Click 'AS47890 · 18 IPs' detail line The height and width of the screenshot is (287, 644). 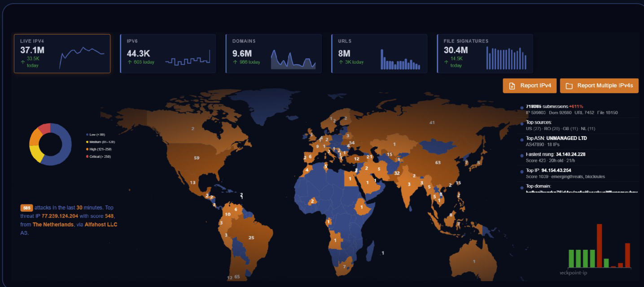point(543,144)
